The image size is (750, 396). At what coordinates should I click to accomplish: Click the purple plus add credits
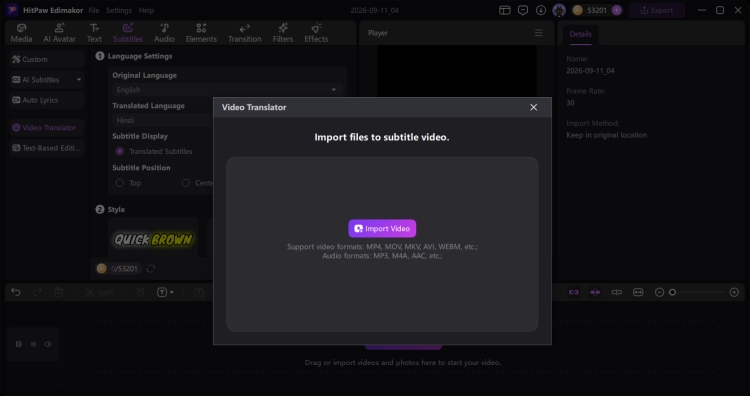(617, 10)
